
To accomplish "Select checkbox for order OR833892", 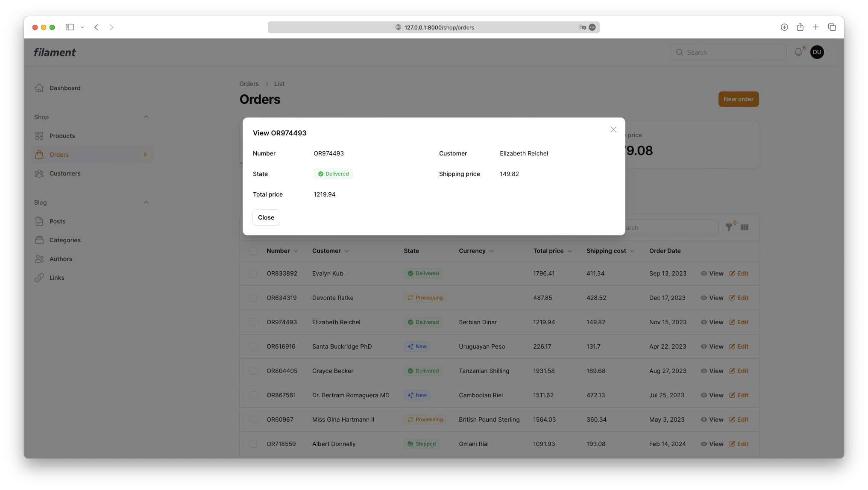I will [x=253, y=273].
